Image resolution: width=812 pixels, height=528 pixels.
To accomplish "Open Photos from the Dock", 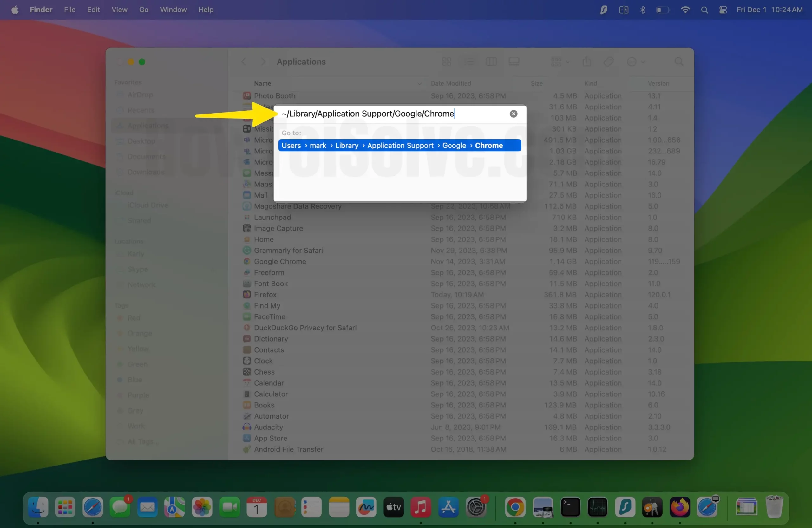I will [x=202, y=507].
